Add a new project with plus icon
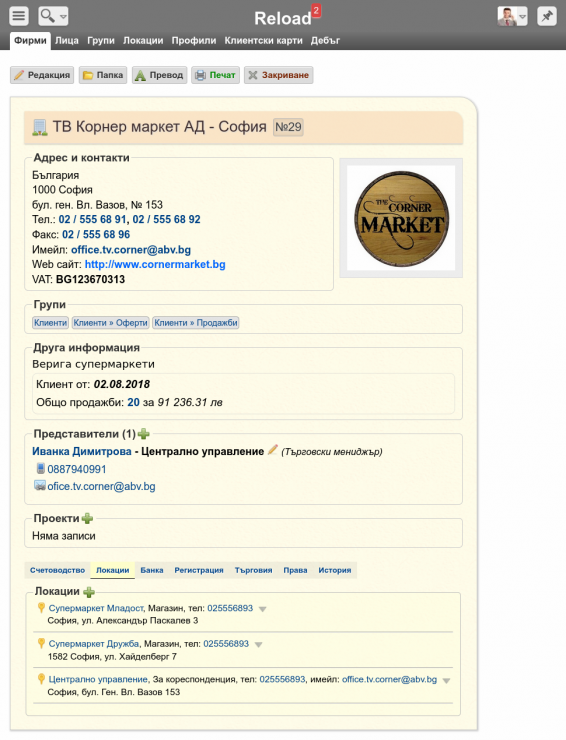Image resolution: width=566 pixels, height=740 pixels. click(87, 518)
